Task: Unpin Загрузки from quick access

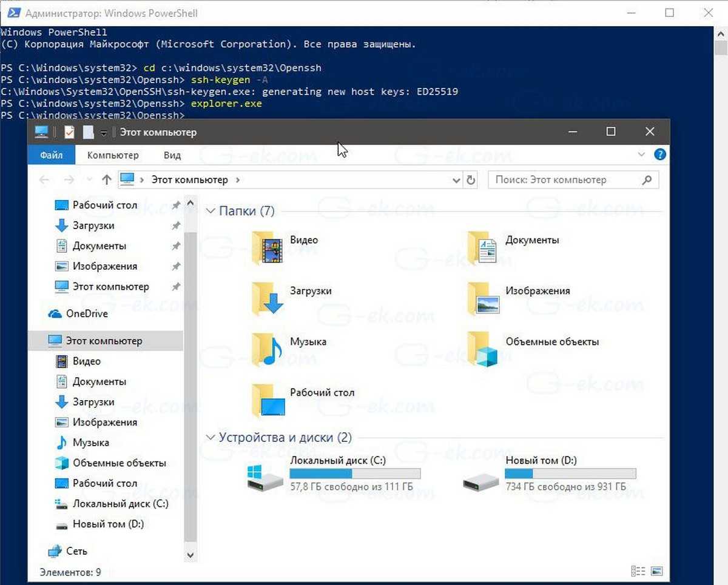Action: [176, 226]
